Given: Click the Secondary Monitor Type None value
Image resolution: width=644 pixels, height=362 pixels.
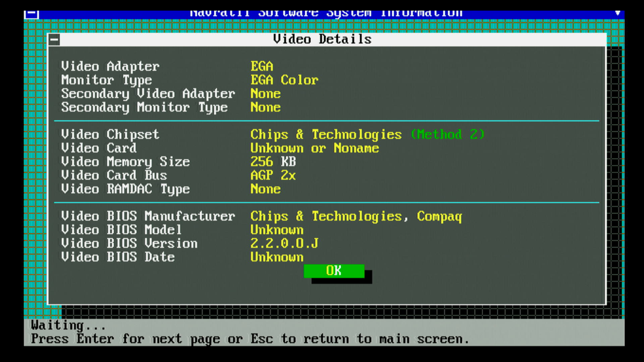Looking at the screenshot, I should [265, 107].
